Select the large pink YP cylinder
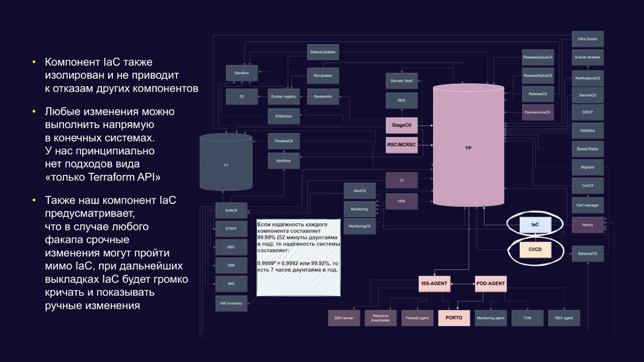 (469, 145)
